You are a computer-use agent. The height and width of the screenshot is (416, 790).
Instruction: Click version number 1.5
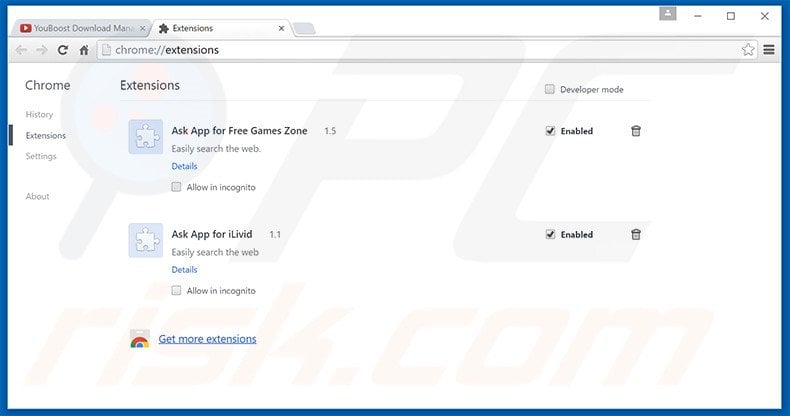click(x=330, y=131)
